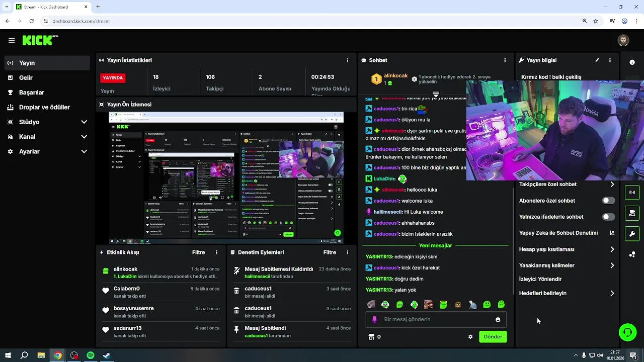Insert the first gray emote in emote row

pyautogui.click(x=371, y=304)
